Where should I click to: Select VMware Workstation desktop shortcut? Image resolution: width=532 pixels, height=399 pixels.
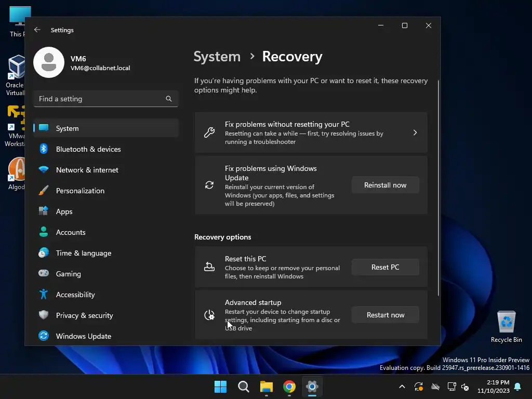(15, 126)
